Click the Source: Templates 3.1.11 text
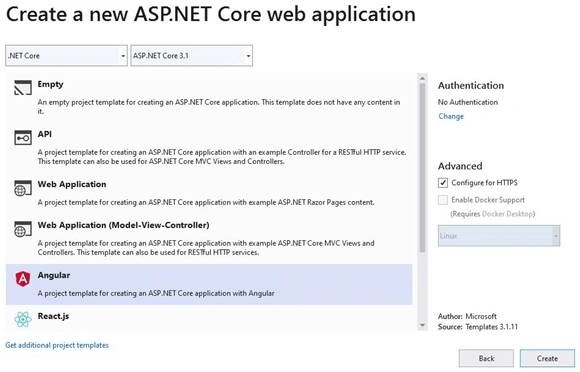The width and height of the screenshot is (580, 372). click(478, 327)
